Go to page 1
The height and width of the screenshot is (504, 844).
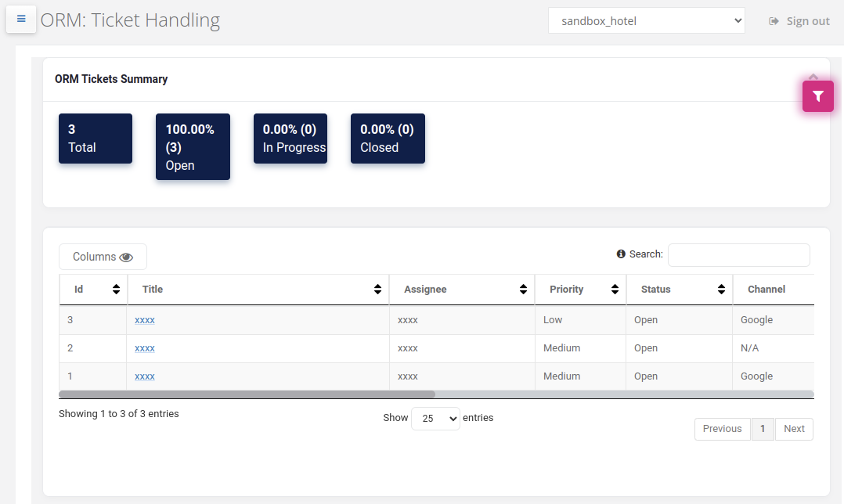tap(763, 429)
